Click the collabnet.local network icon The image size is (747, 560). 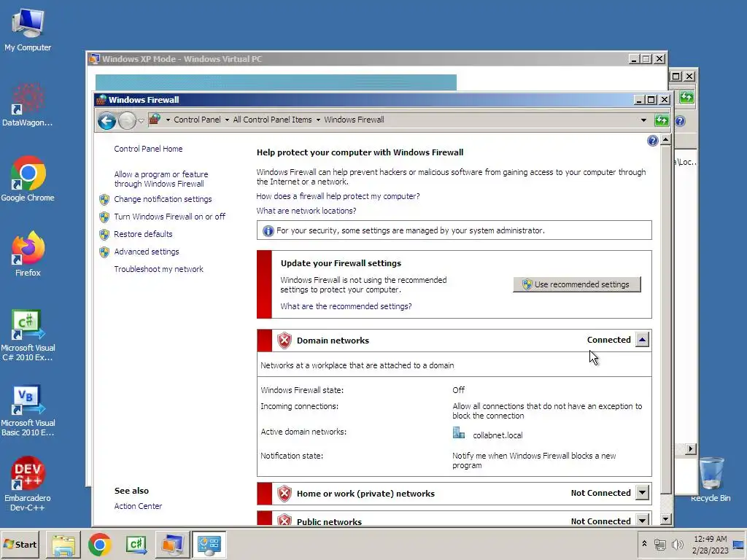(458, 433)
